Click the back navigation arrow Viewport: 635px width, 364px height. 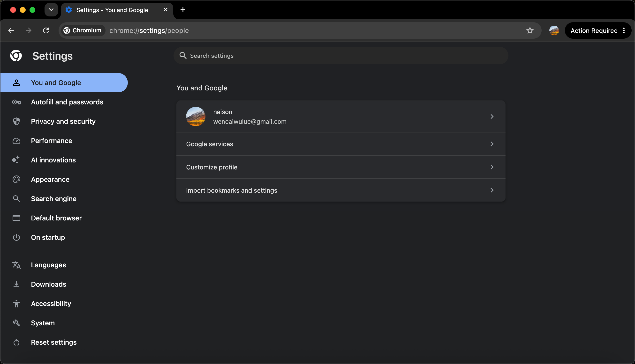coord(11,30)
